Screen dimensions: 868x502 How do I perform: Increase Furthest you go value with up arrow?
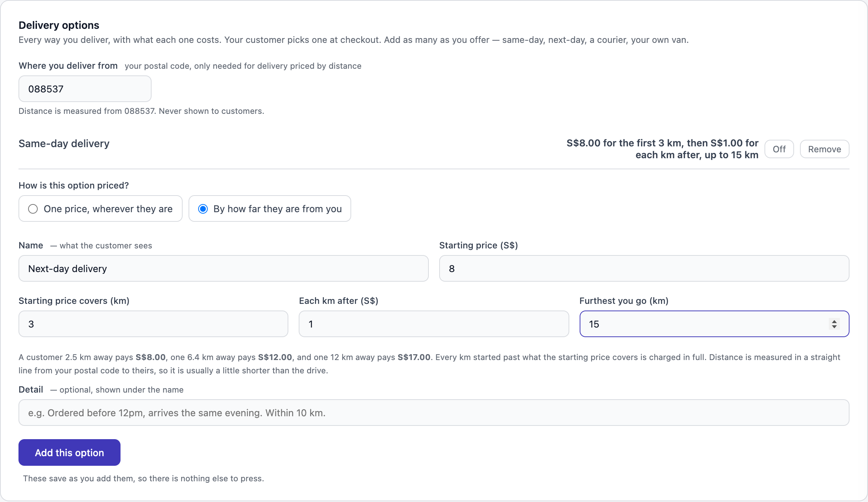pos(834,321)
